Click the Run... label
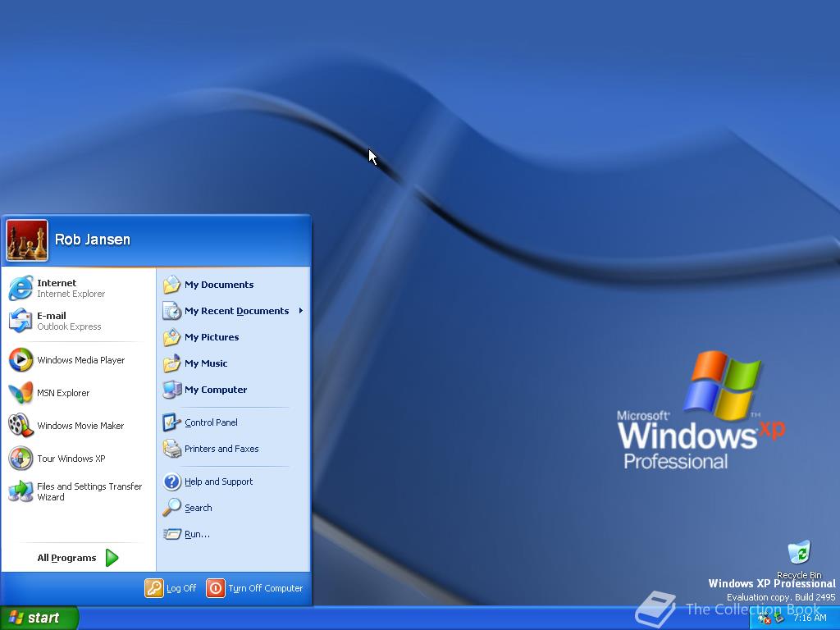 pos(197,534)
